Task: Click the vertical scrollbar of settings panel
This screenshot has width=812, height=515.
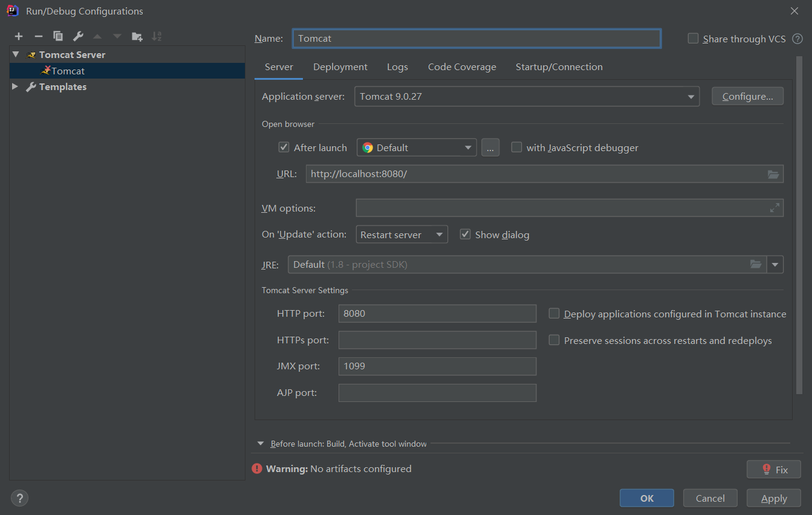Action: 799,225
